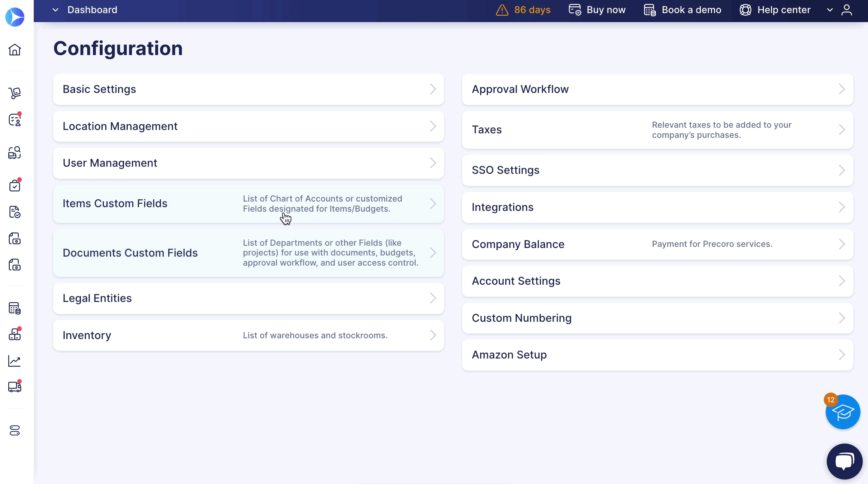The width and height of the screenshot is (868, 484).
Task: Open the graduation cap learning widget
Action: coord(843,412)
